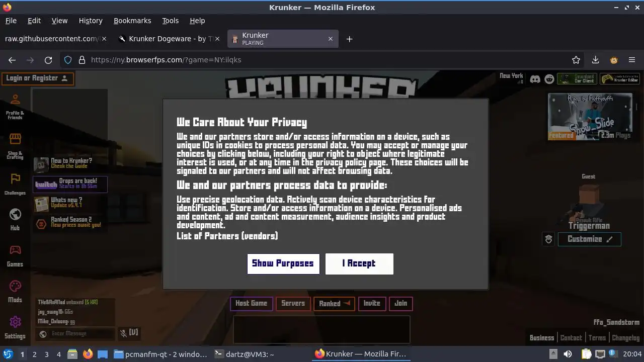Open the File menu
Screen dimensions: 644x362
(x=11, y=21)
